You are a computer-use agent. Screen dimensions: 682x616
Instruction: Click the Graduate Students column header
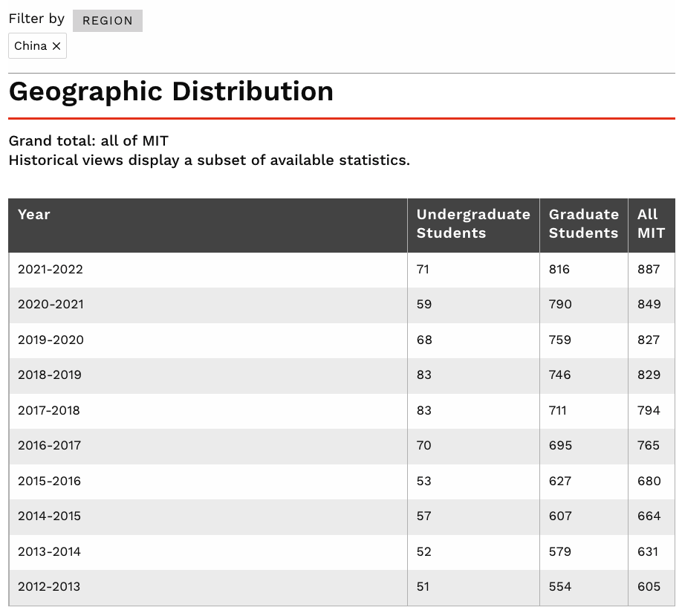pos(583,224)
